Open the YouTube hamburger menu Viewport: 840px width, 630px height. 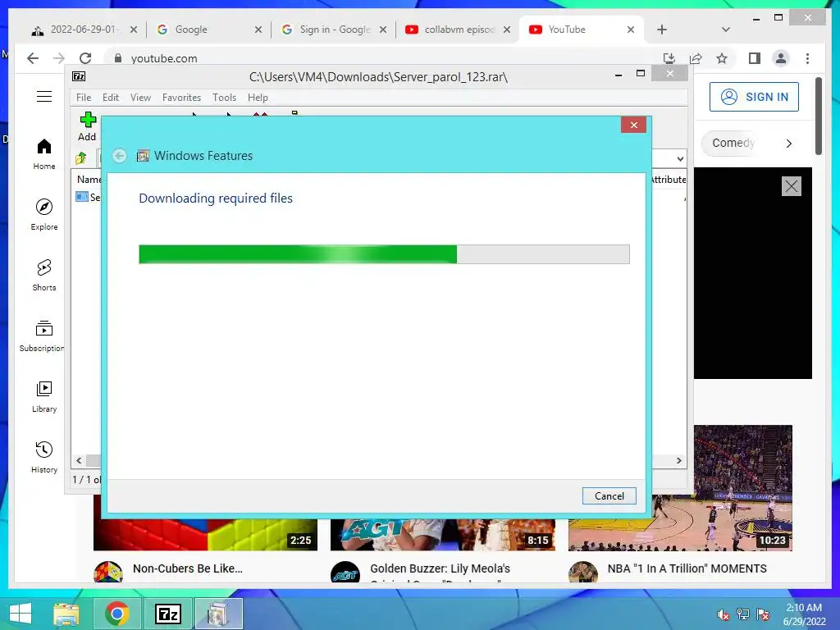[44, 97]
